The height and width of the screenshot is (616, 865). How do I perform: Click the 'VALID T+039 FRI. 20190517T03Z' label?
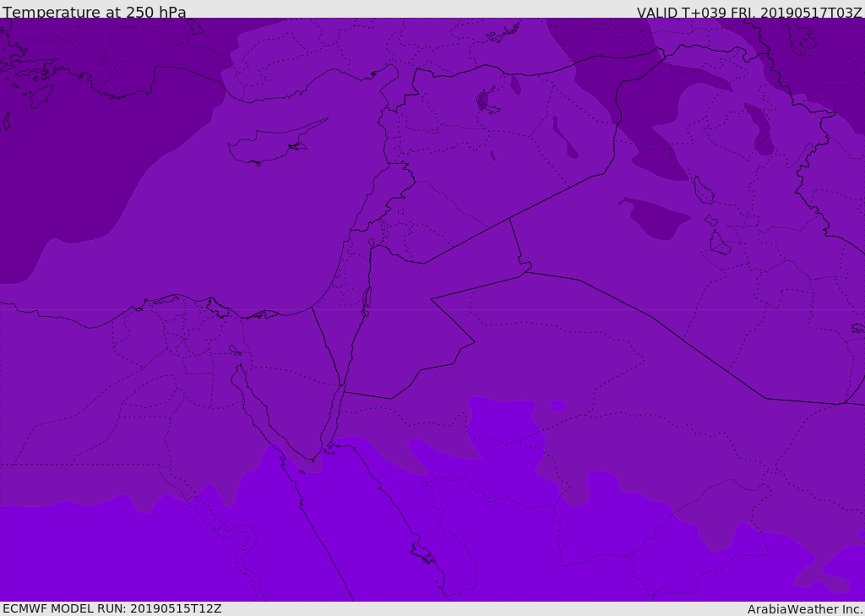(x=749, y=12)
